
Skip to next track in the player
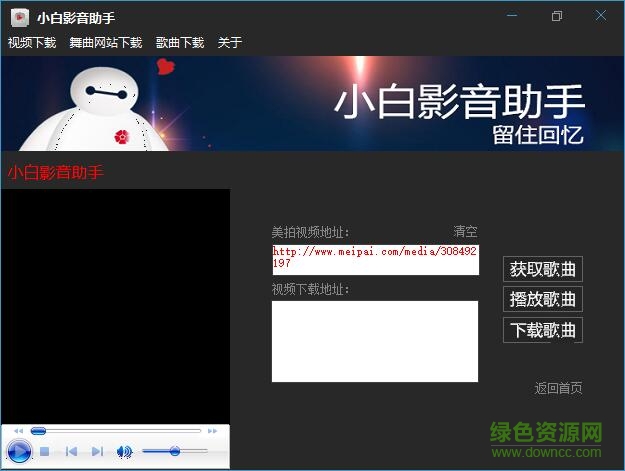(x=97, y=451)
